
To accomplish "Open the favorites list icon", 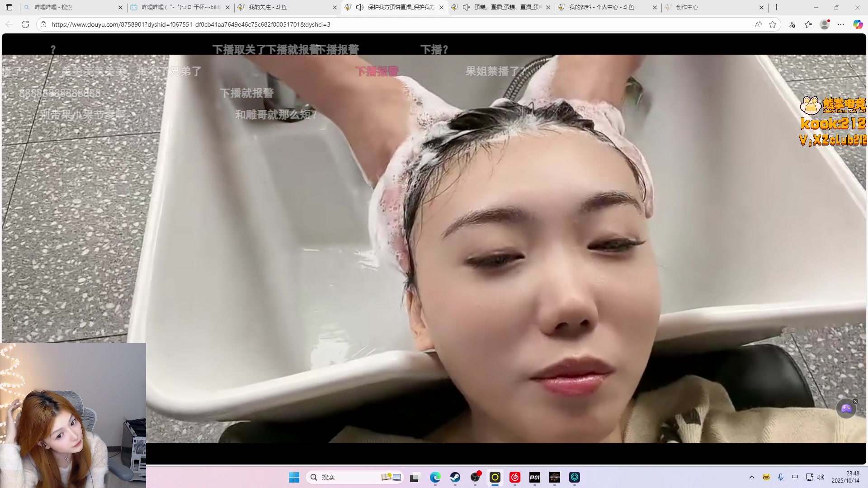I will pyautogui.click(x=808, y=24).
